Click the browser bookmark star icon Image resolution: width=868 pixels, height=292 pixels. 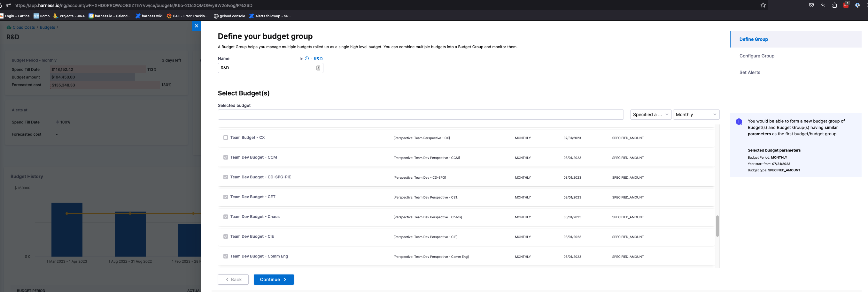[x=763, y=5]
